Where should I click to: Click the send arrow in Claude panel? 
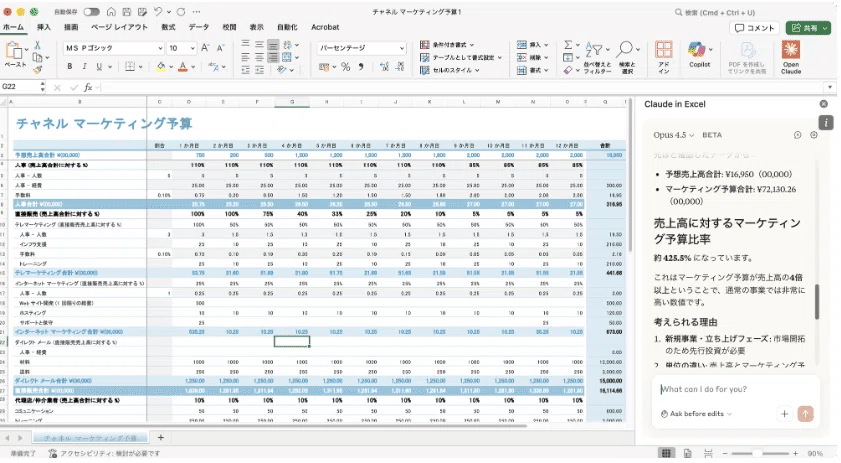click(x=806, y=413)
